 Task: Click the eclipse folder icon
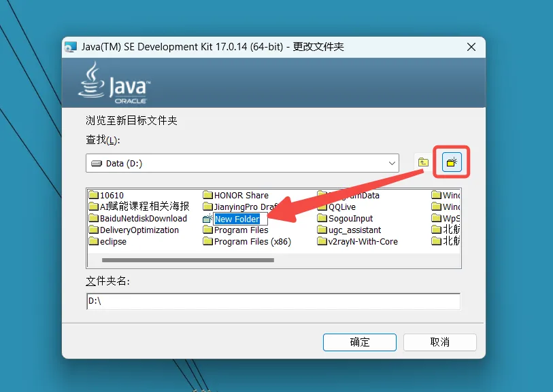(x=93, y=241)
